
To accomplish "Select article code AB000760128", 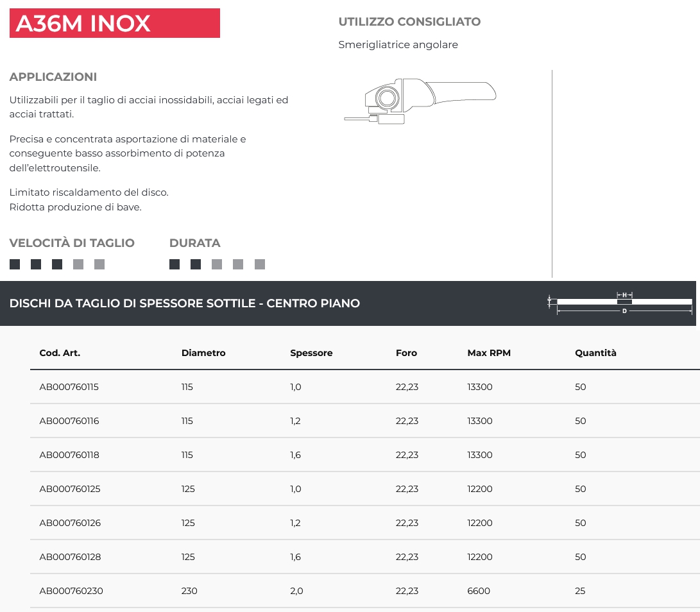I will [70, 557].
